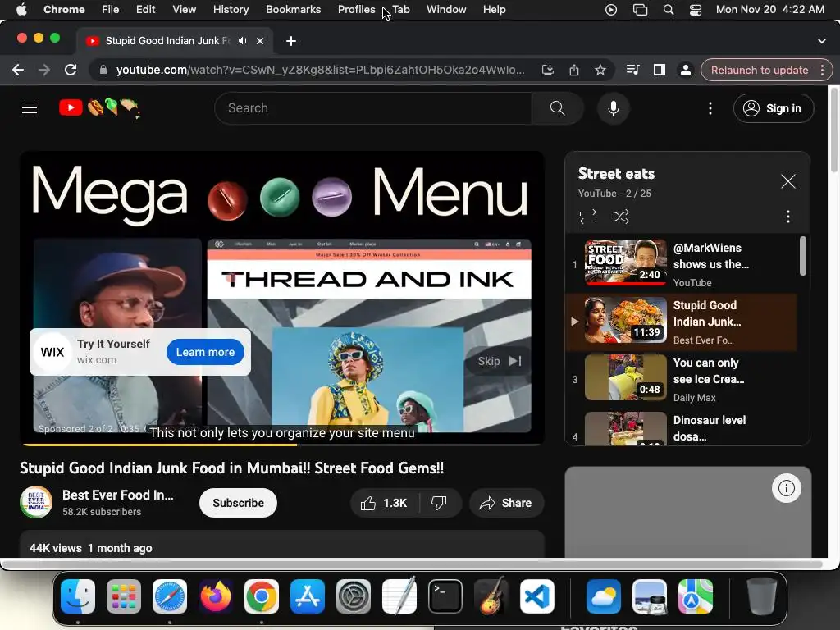
Task: Like the video thumbs up
Action: [x=385, y=503]
